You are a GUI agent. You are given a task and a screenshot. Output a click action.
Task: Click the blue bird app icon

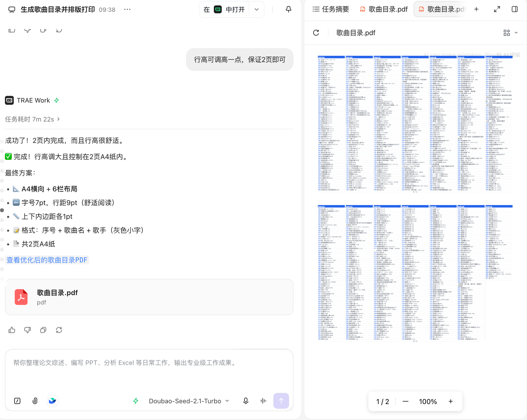tap(52, 401)
